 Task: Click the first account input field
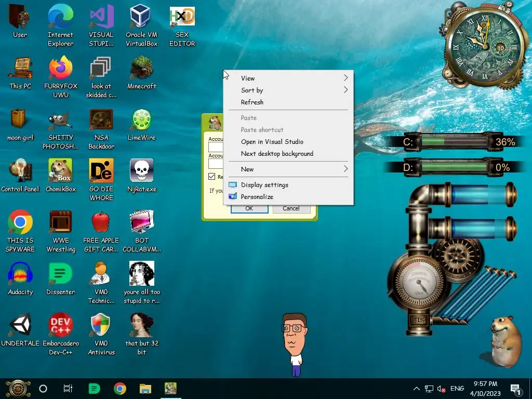pos(216,147)
